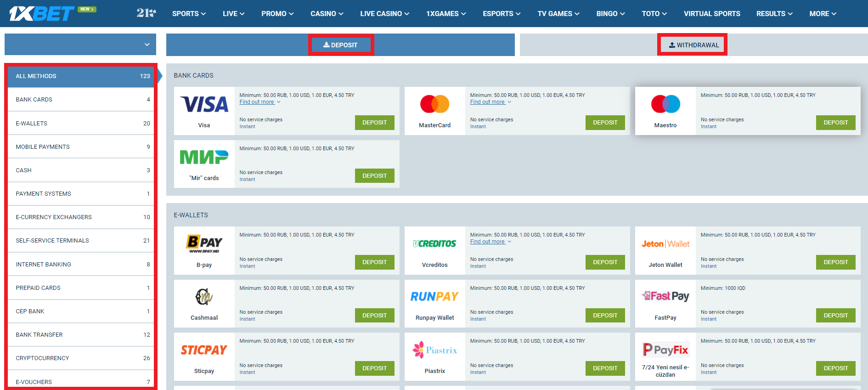Filter by CEP BANK category
Screen dimensions: 868x390
point(81,311)
